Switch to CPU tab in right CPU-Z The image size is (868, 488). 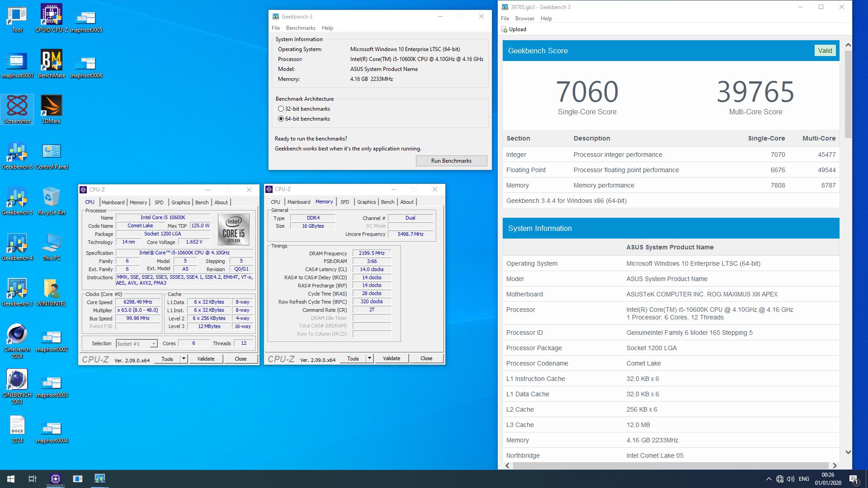click(275, 202)
